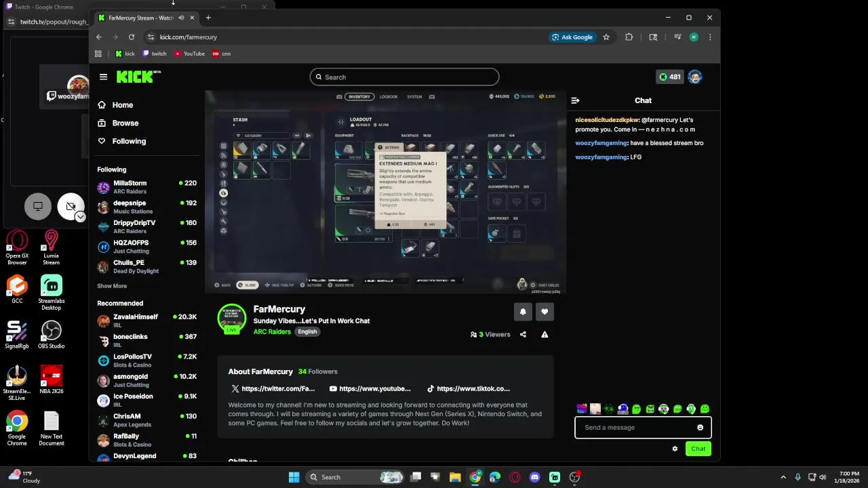Click woozyfamgaming name on LFG message
Viewport: 868px width, 488px height.
601,157
